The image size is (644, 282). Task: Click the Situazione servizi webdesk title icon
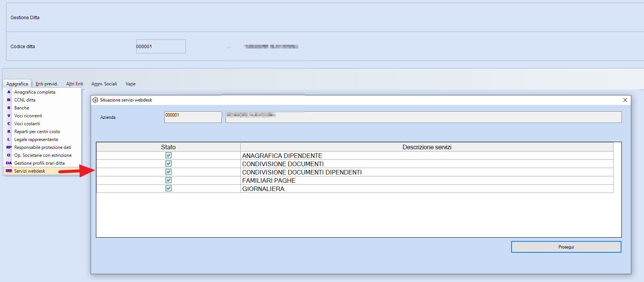[x=96, y=100]
